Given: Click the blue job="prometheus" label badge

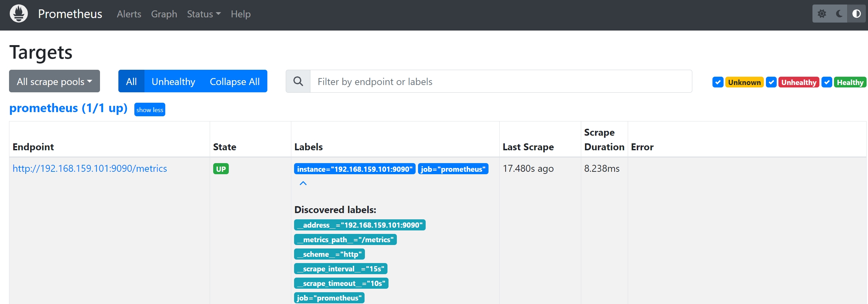Looking at the screenshot, I should click(x=453, y=169).
